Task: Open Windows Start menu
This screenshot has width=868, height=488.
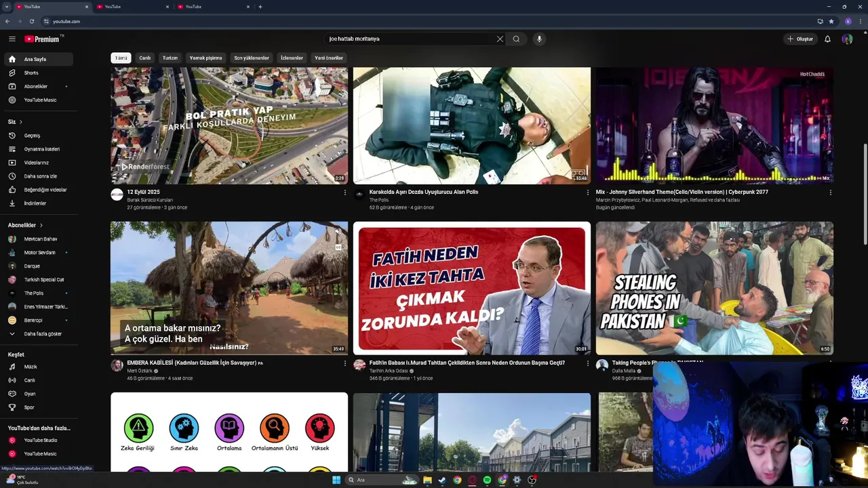Action: (336, 480)
